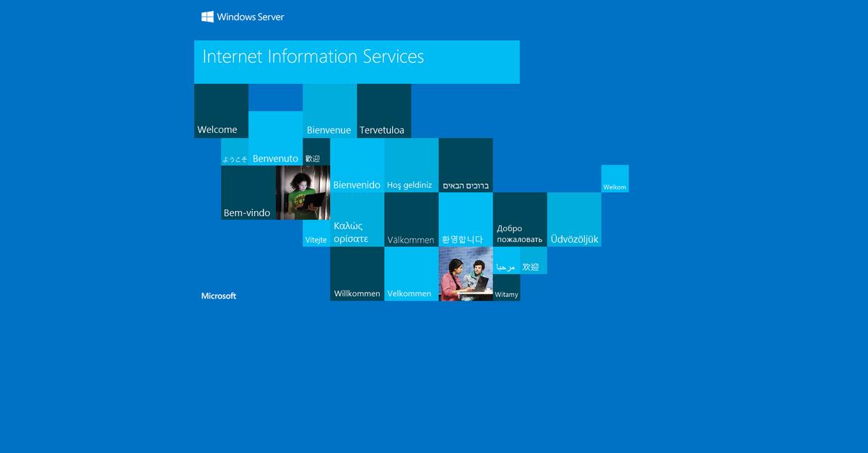Image resolution: width=868 pixels, height=453 pixels.
Task: Select the Russian Добро пожаловать tile
Action: click(520, 220)
